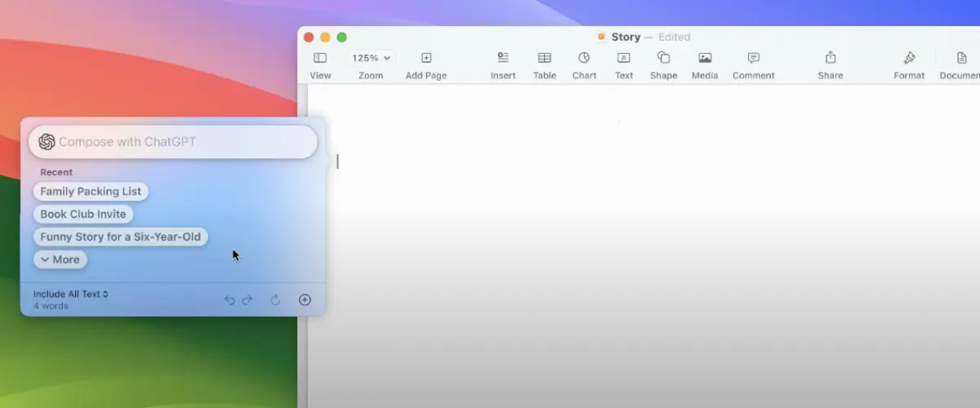Open the View sidebar options in Pages
This screenshot has height=408, width=980.
320,58
